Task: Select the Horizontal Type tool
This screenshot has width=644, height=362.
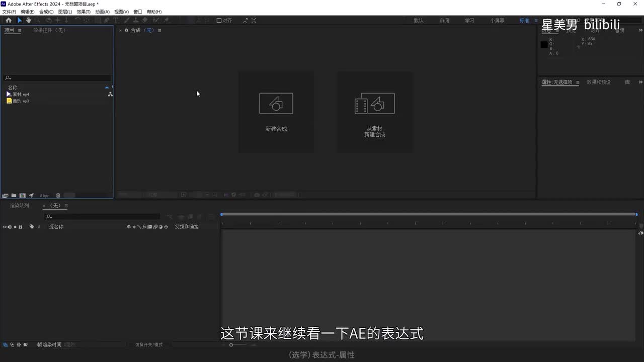Action: [x=115, y=20]
